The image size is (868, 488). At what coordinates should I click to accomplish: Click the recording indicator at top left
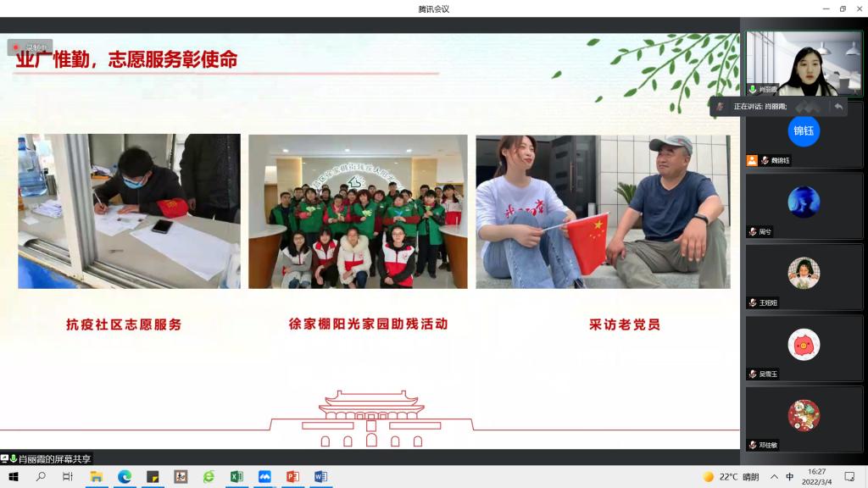(31, 47)
